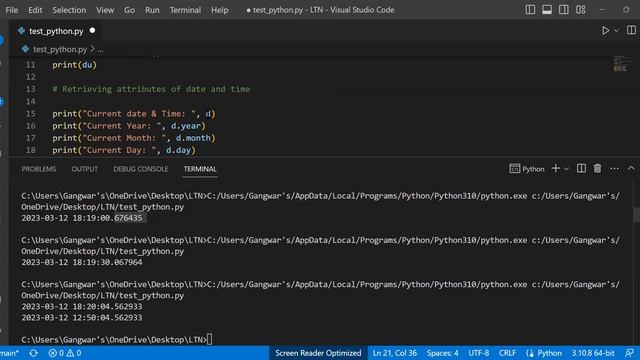
Task: Open the Help menu
Action: pos(220,10)
